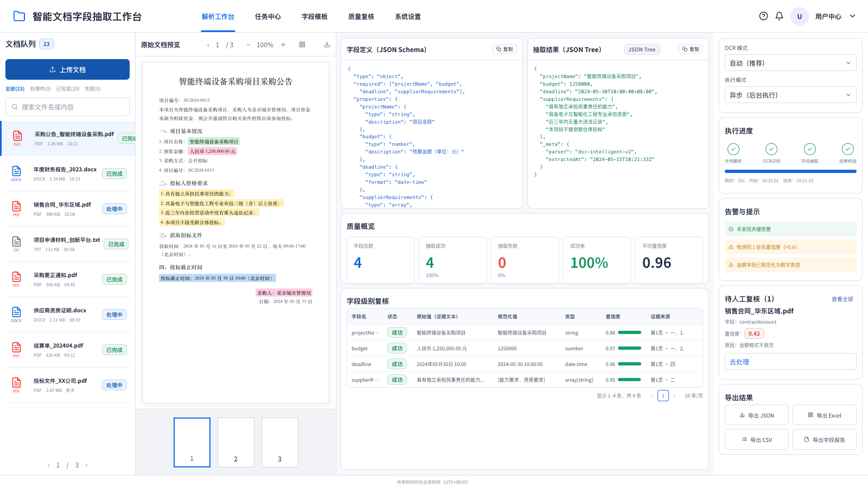The image size is (868, 488).
Task: Select 年度财务报告_2023.docx file icon
Action: point(16,172)
